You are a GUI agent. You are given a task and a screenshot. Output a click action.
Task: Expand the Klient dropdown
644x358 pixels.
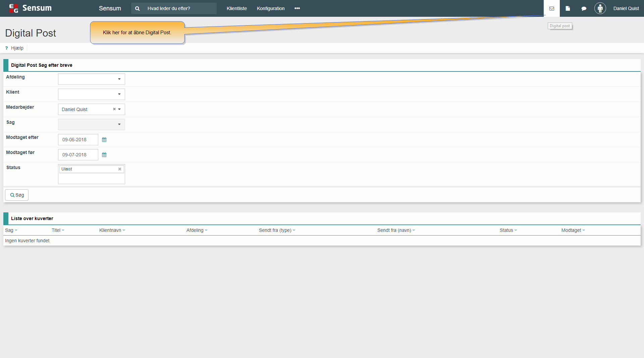(119, 94)
